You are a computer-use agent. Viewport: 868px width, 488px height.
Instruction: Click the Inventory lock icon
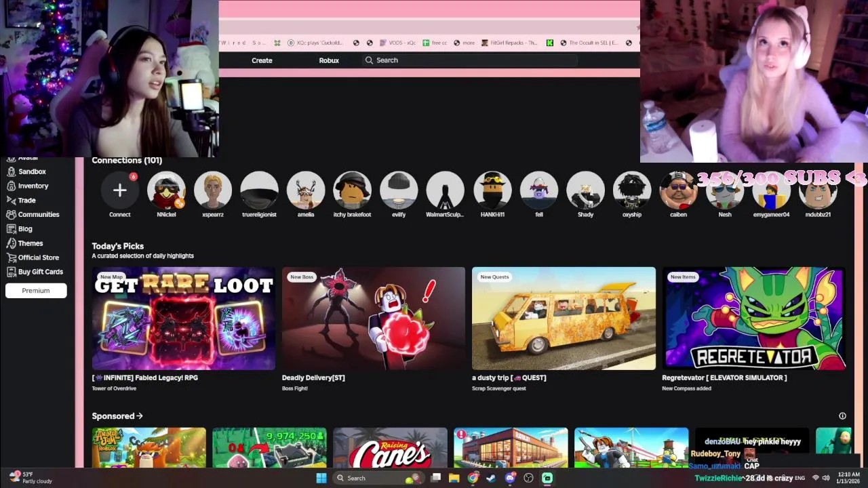(x=11, y=186)
